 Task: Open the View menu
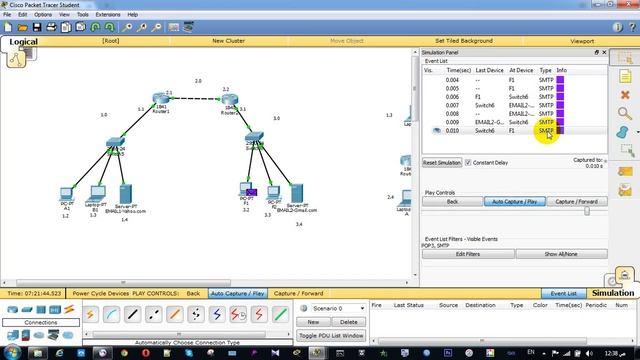coord(64,15)
